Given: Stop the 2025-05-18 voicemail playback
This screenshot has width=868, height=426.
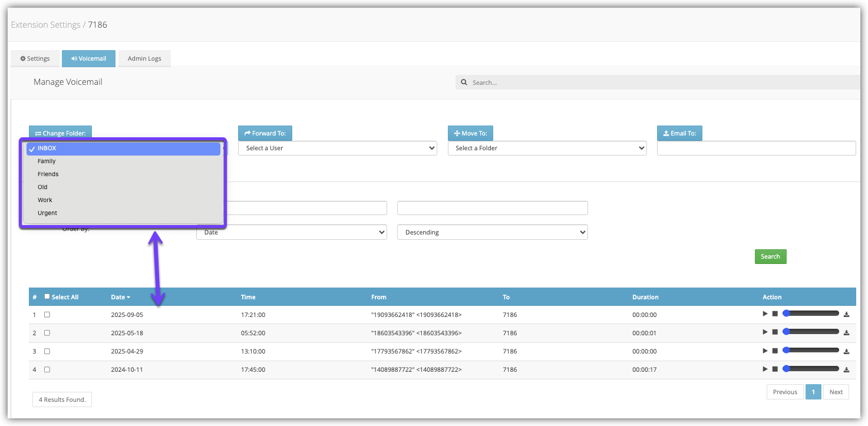Looking at the screenshot, I should pyautogui.click(x=775, y=332).
